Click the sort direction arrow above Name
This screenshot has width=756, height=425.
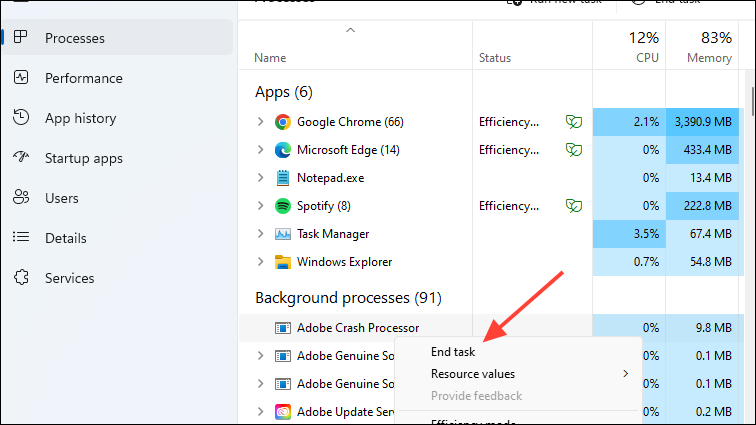tap(351, 30)
